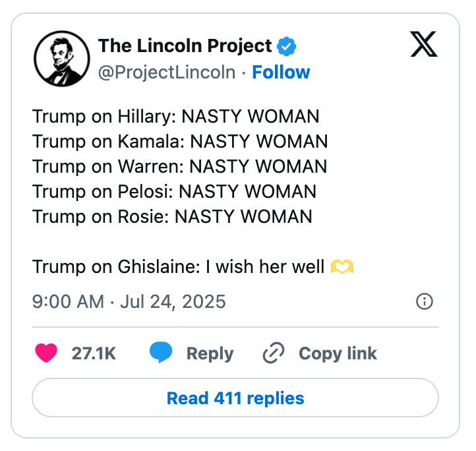This screenshot has height=451, width=476.
Task: Click the @ProjectLincoln handle
Action: pyautogui.click(x=166, y=72)
